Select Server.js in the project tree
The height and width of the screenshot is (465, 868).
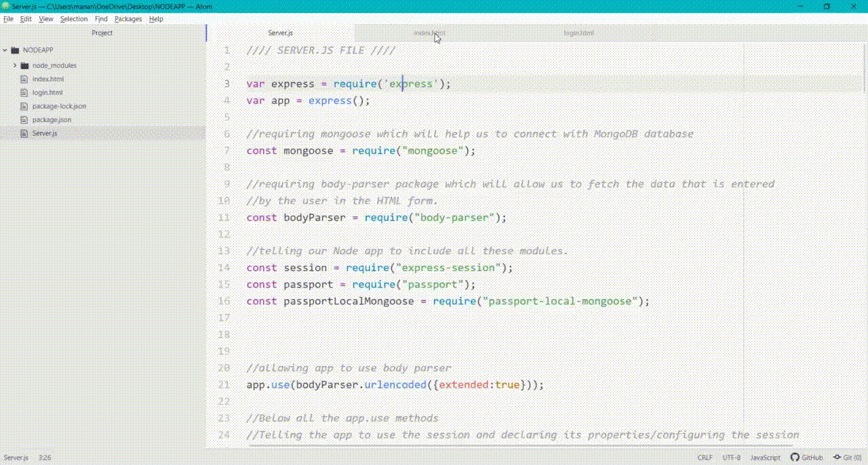pos(45,134)
